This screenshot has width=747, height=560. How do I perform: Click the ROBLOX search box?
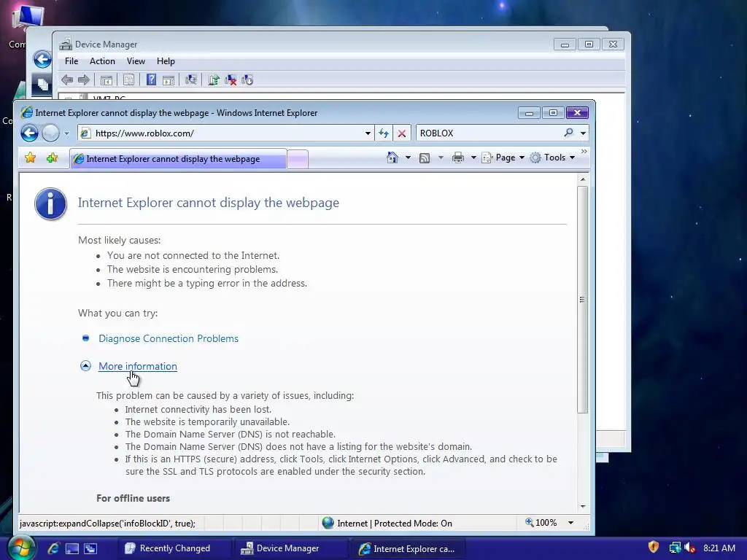click(489, 133)
